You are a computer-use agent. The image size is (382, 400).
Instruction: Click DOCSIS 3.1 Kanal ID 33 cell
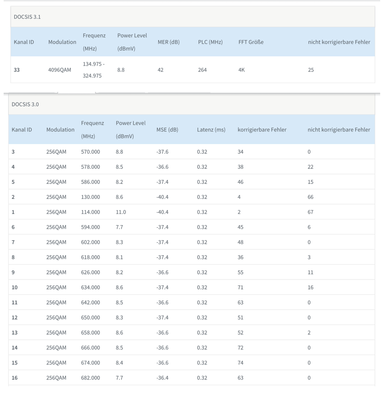pyautogui.click(x=17, y=70)
